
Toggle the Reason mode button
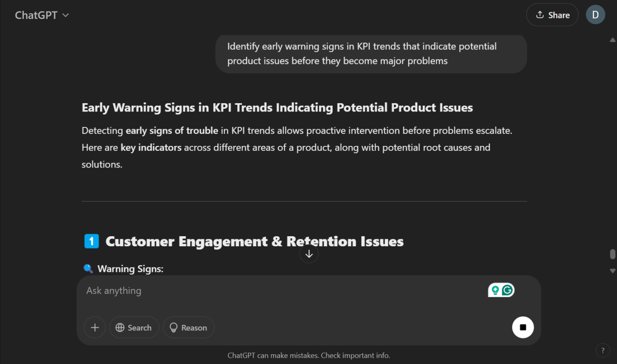point(189,327)
